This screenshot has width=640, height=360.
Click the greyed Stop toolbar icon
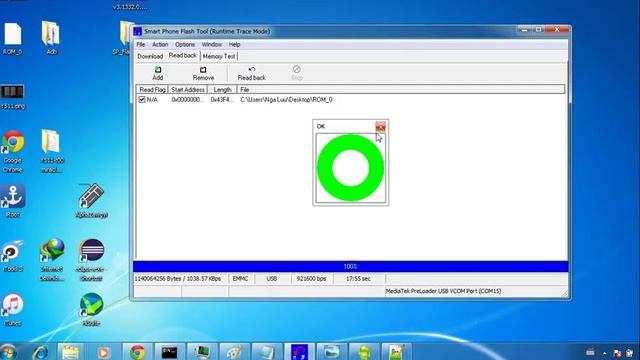[x=297, y=73]
